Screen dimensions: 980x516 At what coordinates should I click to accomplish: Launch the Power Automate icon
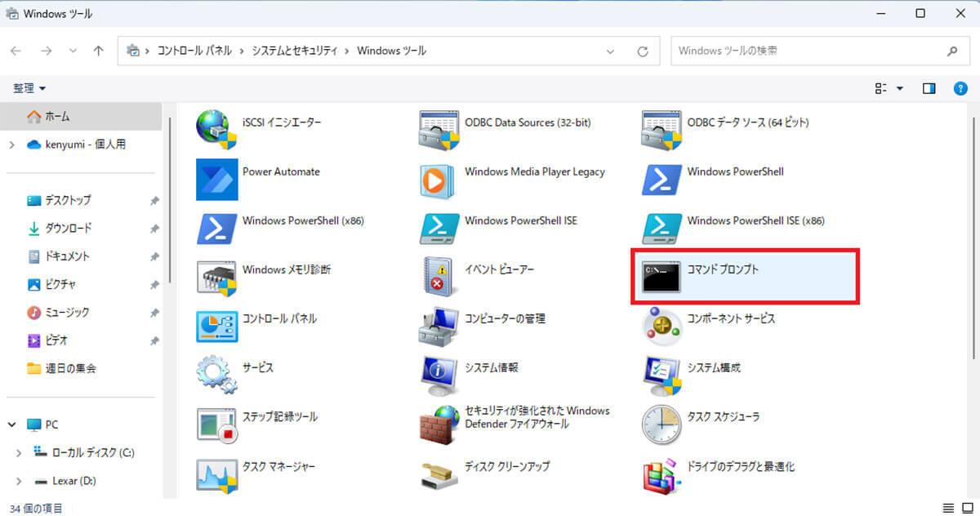216,180
